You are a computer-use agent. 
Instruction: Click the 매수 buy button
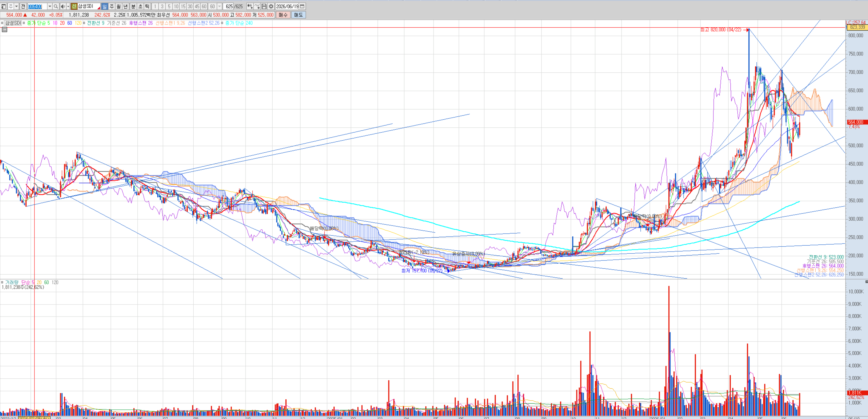click(283, 15)
